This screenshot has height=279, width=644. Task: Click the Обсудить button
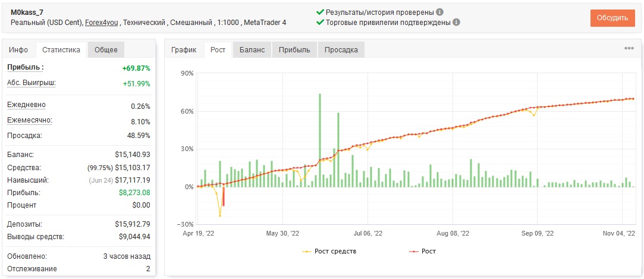click(612, 18)
